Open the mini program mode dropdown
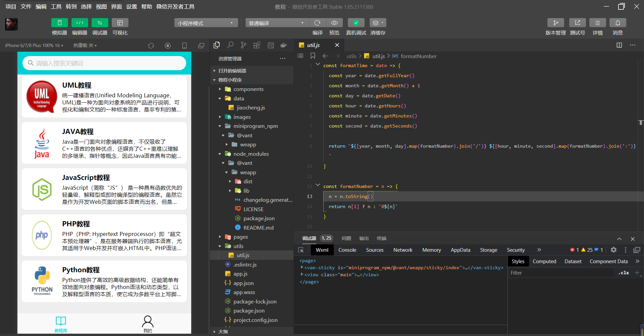The image size is (644, 336). tap(206, 23)
